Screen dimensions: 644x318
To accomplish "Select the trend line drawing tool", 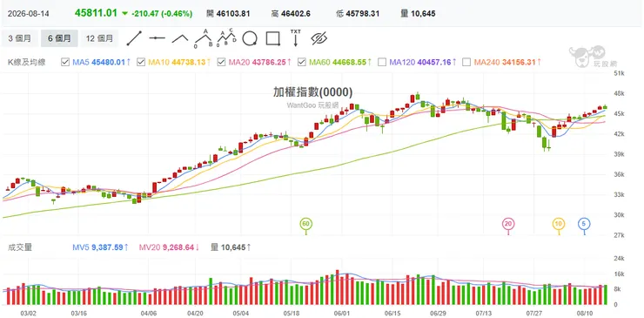I will (134, 38).
